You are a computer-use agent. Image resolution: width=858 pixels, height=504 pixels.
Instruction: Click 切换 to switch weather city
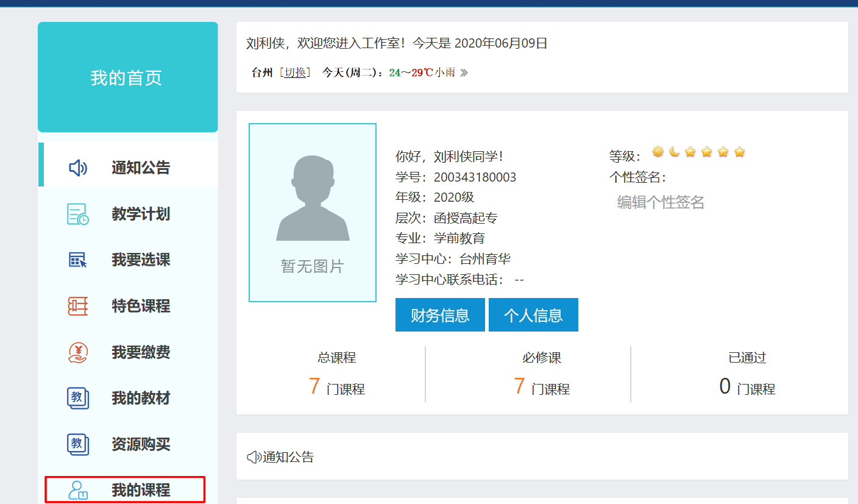295,73
